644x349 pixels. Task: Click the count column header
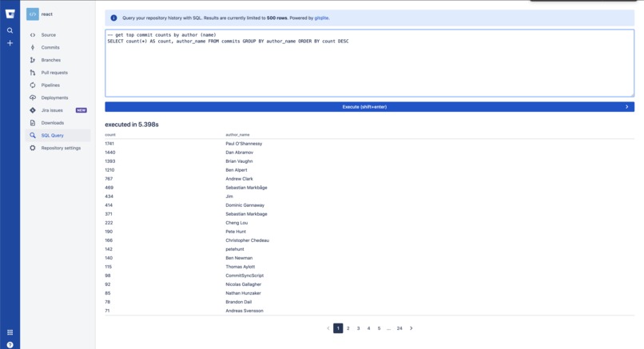coord(110,135)
